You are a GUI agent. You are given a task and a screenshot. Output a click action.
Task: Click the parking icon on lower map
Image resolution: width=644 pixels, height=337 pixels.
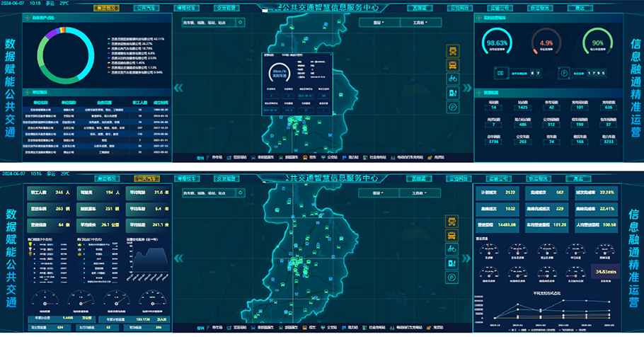453,276
